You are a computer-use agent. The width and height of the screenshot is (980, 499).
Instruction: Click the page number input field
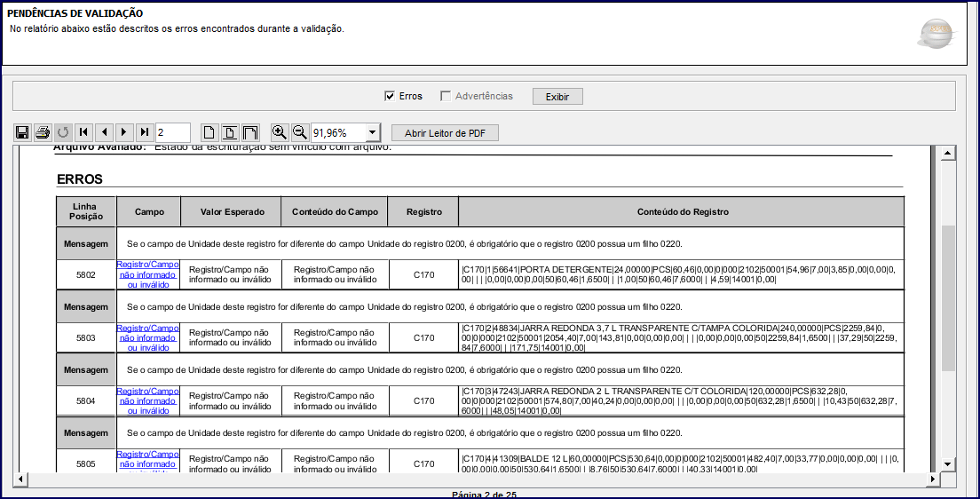click(x=173, y=132)
